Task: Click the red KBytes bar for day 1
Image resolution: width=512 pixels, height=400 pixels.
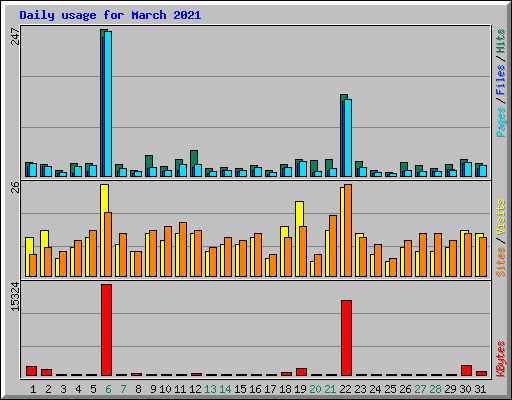Action: click(31, 371)
